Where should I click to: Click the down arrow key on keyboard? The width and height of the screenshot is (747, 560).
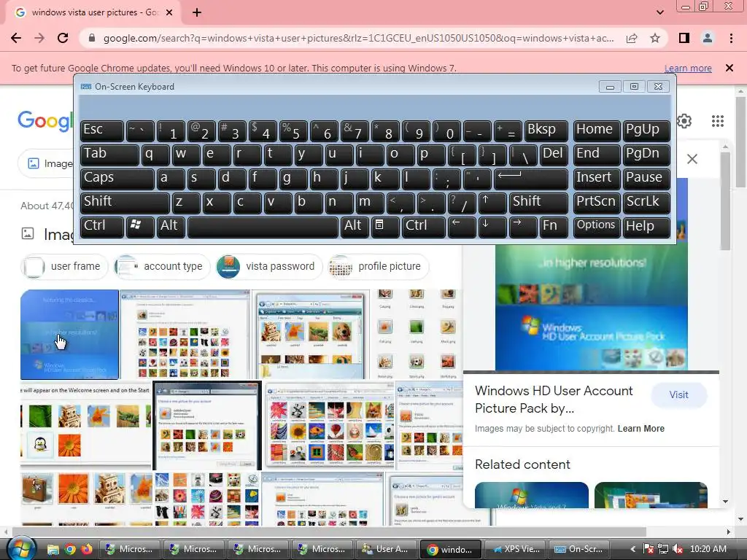pos(492,226)
